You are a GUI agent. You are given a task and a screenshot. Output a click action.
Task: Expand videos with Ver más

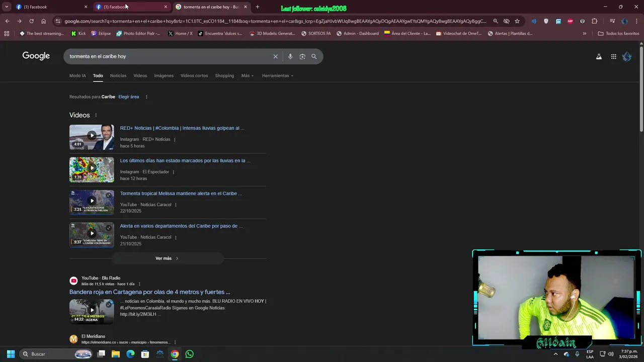pos(167,258)
